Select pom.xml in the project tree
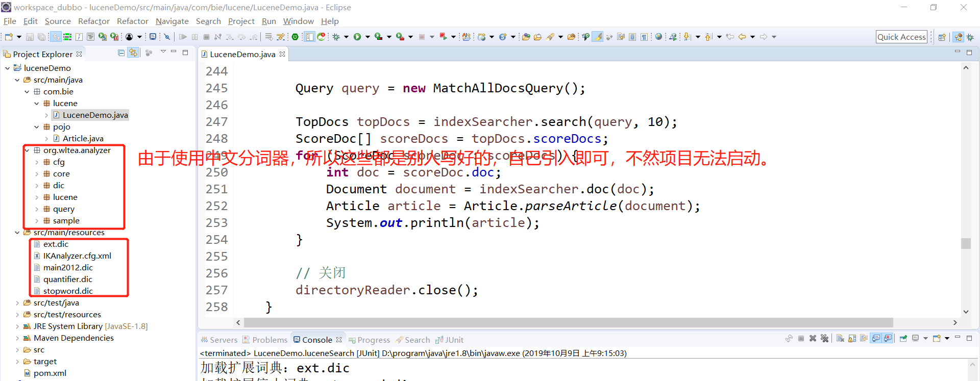980x381 pixels. [50, 373]
